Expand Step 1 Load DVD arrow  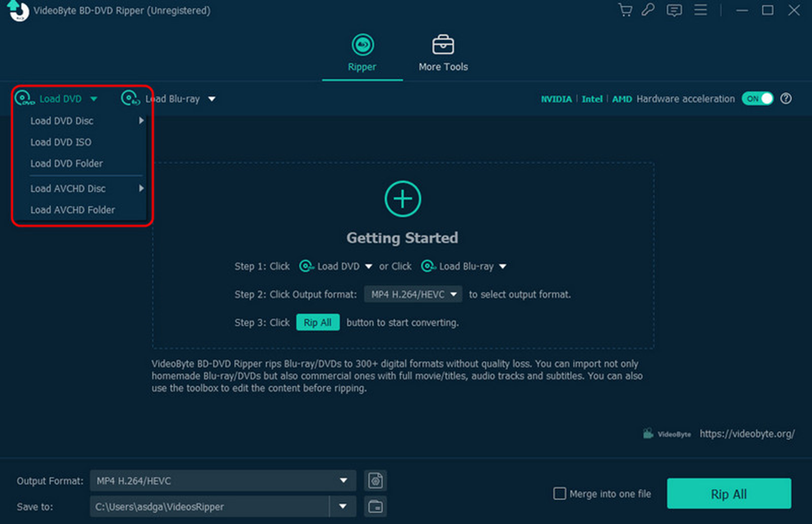coord(368,267)
